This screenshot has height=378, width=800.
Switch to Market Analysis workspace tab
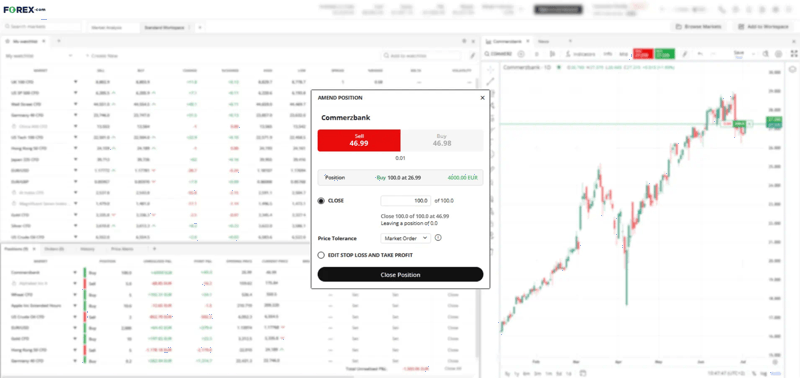pos(107,27)
